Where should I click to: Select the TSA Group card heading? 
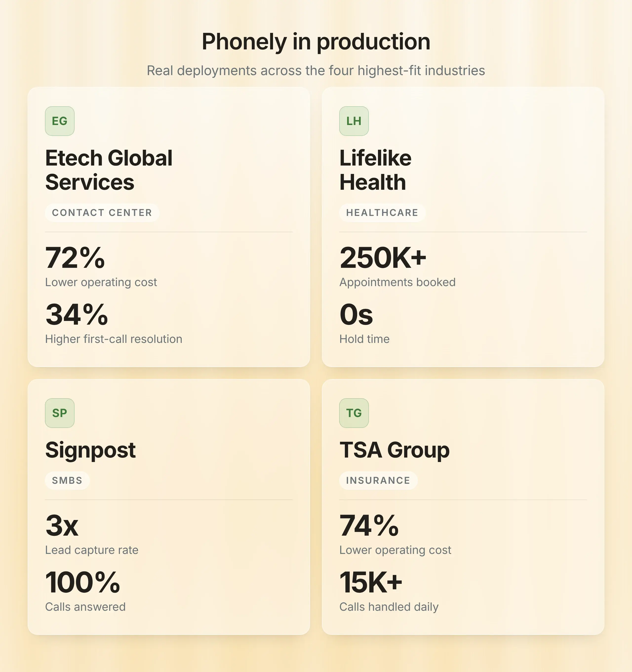pyautogui.click(x=395, y=450)
